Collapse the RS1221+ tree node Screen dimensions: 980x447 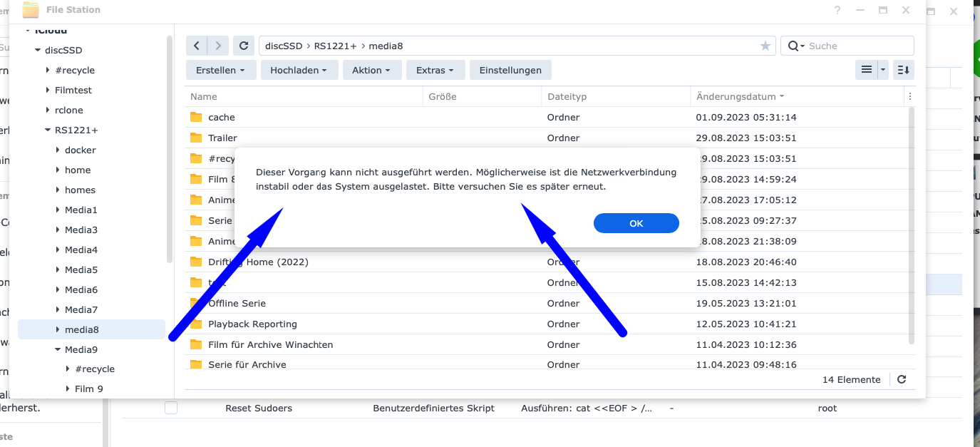pyautogui.click(x=48, y=130)
